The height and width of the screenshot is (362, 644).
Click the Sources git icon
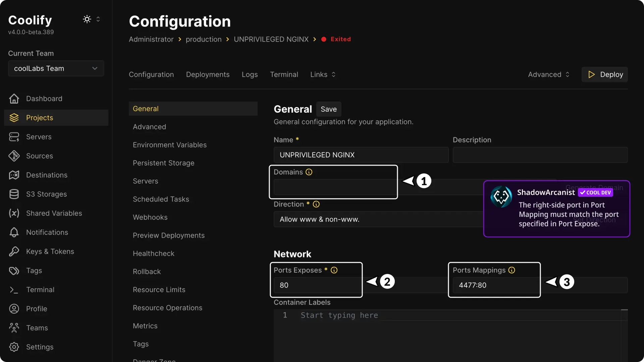coord(14,156)
